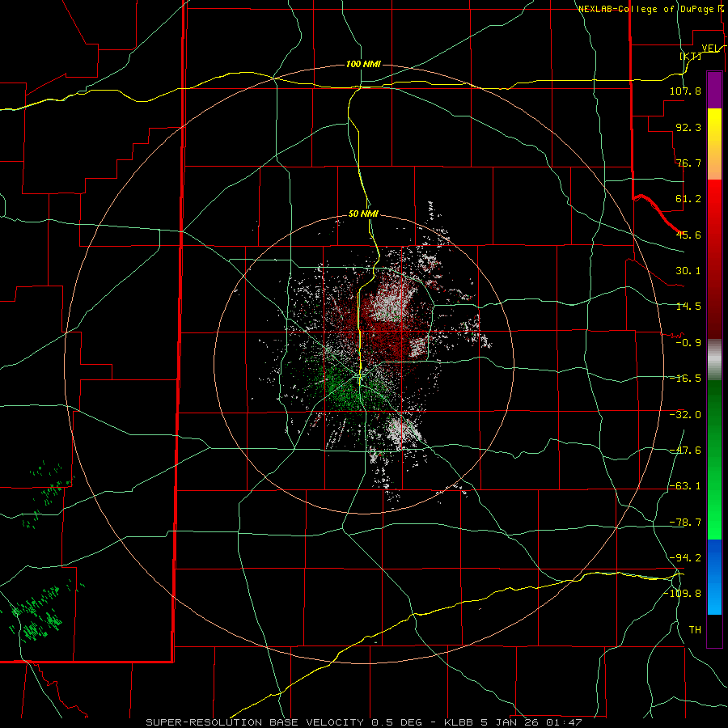The height and width of the screenshot is (728, 728).
Task: Click the 14.5 velocity scale value
Action: (688, 307)
